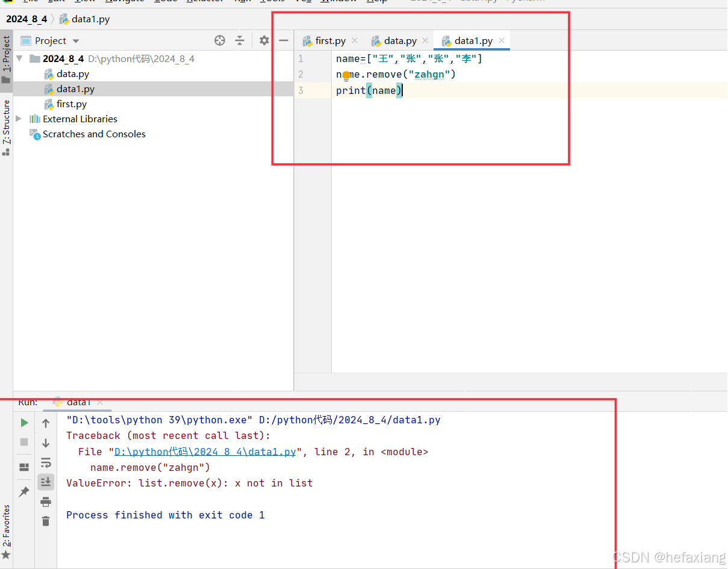
Task: Close the data.py editor tab
Action: pyautogui.click(x=425, y=40)
